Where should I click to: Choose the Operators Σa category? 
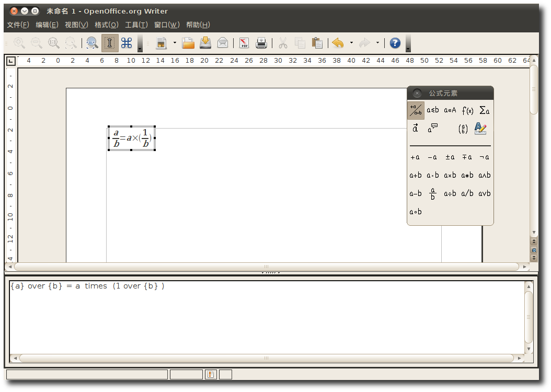pyautogui.click(x=485, y=110)
